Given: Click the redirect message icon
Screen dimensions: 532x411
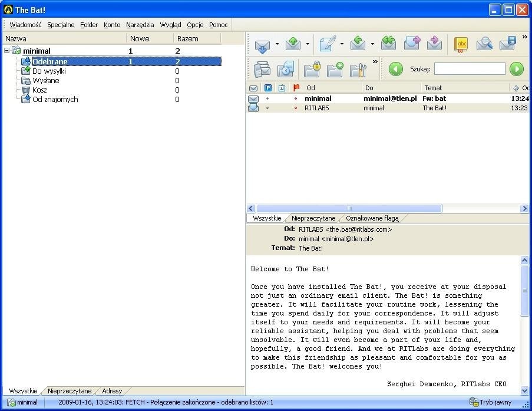Looking at the screenshot, I should pyautogui.click(x=434, y=44).
